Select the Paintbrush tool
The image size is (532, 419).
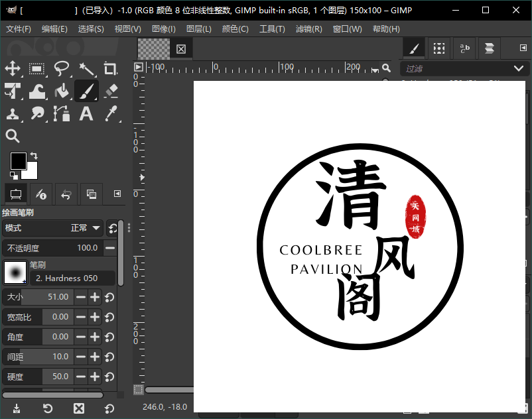[x=86, y=91]
